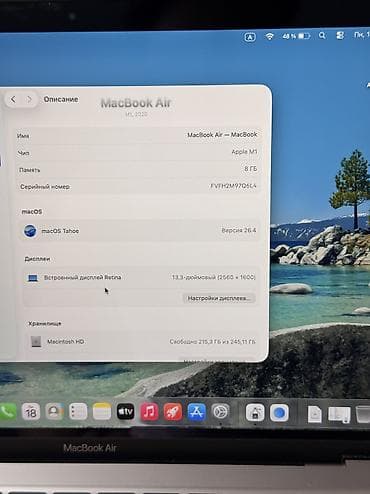Click the name value MacBook Air — MacBook

[x=222, y=135]
